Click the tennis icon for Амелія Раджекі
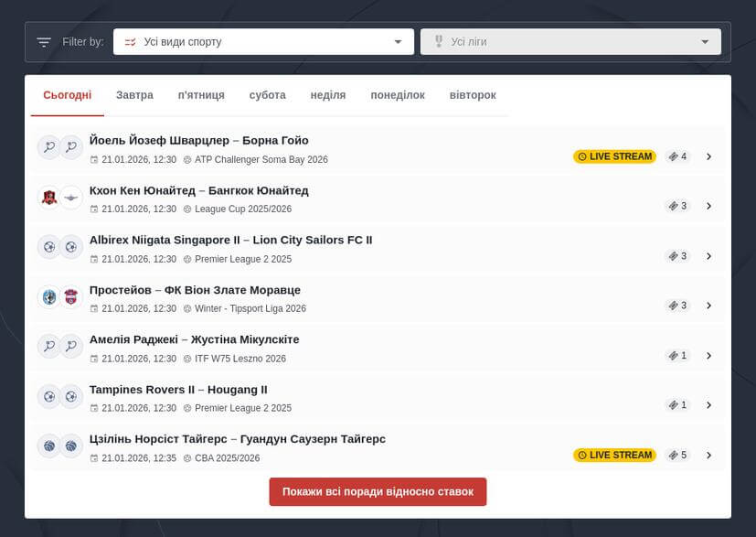 (x=48, y=347)
